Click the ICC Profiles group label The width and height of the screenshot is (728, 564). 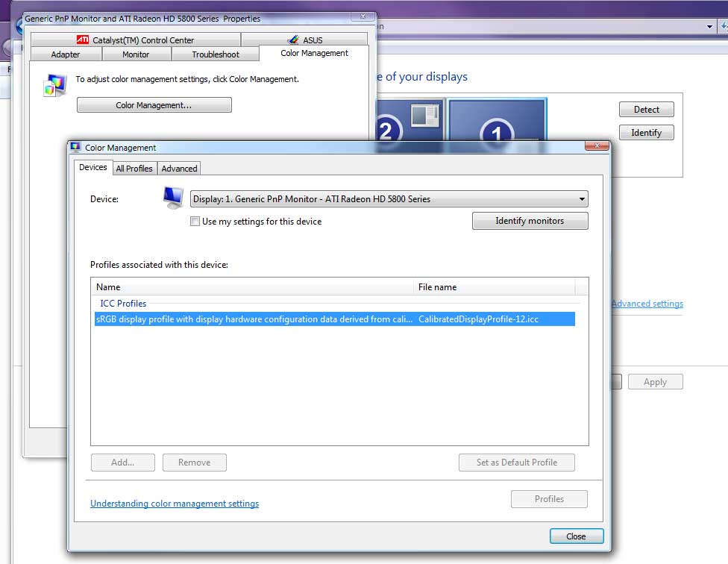tap(123, 304)
